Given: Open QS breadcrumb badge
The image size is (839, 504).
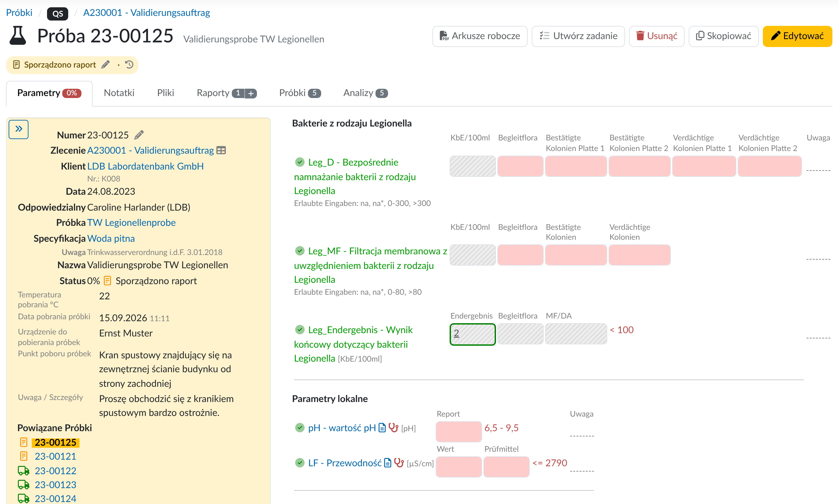Looking at the screenshot, I should (x=57, y=14).
